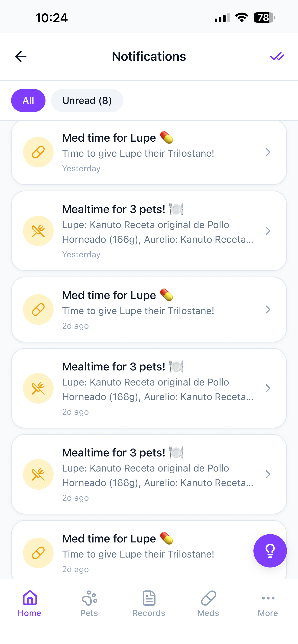Screen dimensions: 298x644
Task: Expand first 2d ago Med time chevron
Action: (268, 309)
